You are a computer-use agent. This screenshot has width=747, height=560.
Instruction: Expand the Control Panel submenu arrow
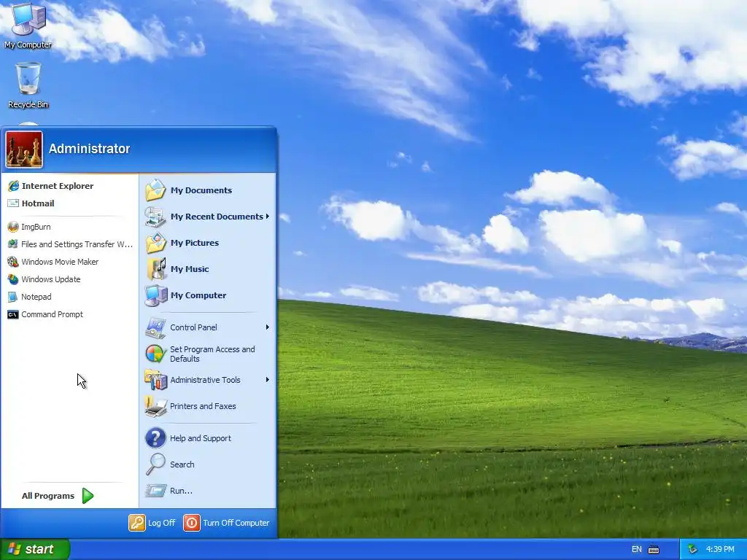[x=267, y=327]
